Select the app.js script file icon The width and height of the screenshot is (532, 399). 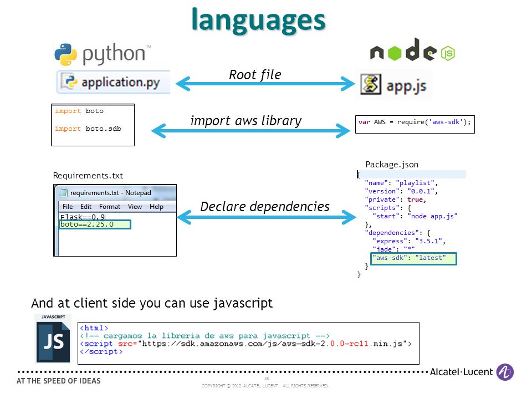[x=371, y=84]
